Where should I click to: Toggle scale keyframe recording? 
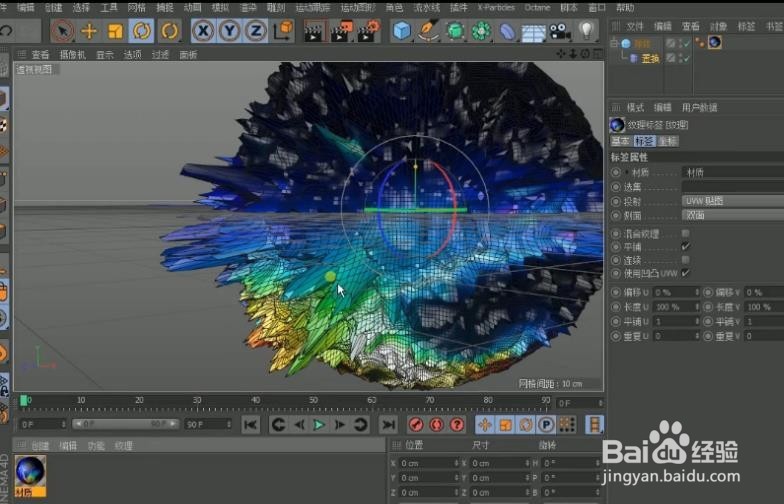(505, 424)
